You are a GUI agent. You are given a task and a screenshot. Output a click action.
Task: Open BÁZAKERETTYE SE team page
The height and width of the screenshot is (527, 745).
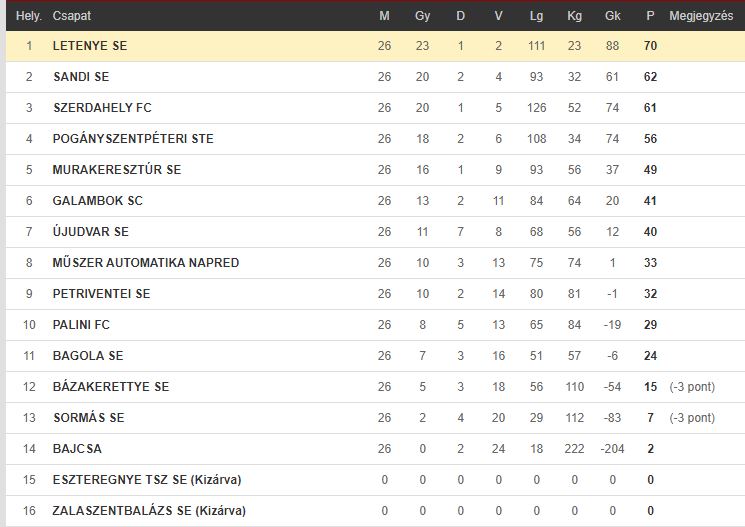coord(111,386)
